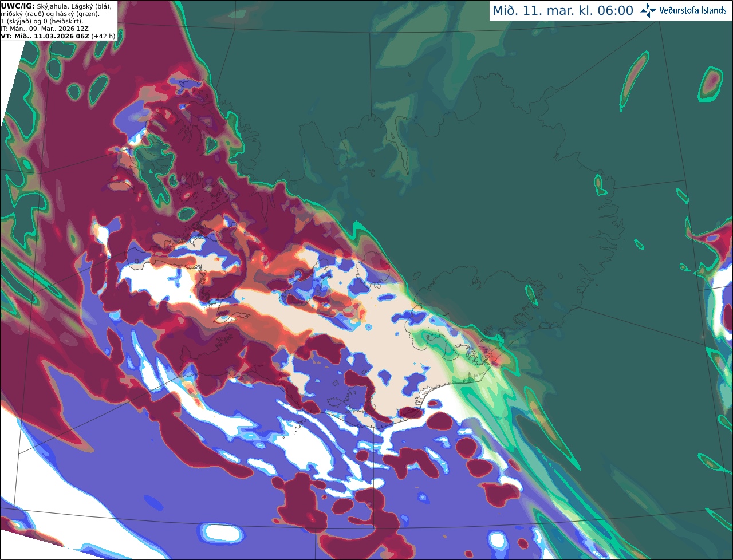Click the "1 (skýjað) og 0 (heiðskírt)." legend line
The height and width of the screenshot is (560, 733).
point(42,21)
